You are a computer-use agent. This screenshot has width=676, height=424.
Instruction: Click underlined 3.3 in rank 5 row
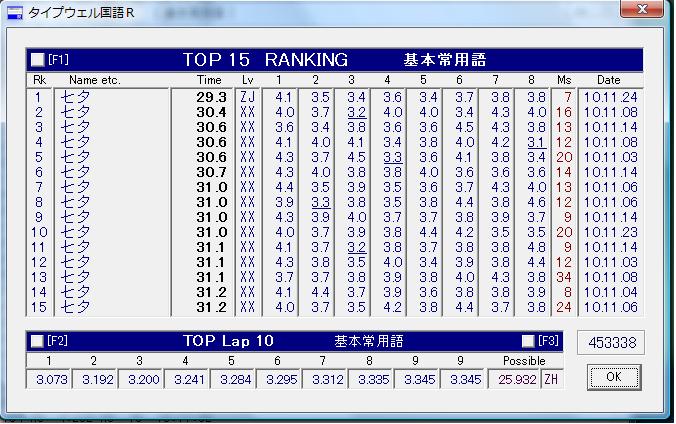coord(392,157)
